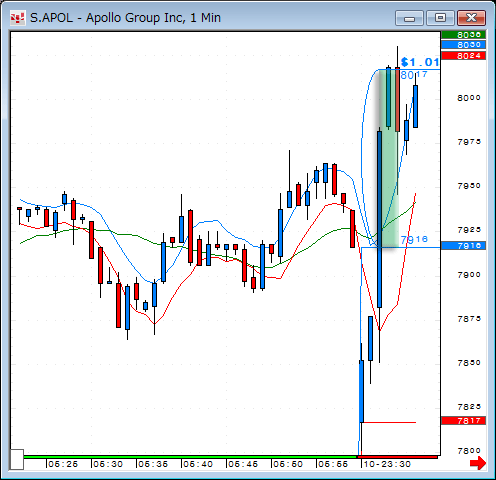Maximize the S.APOL chart window
This screenshot has width=496, height=480.
[440, 18]
